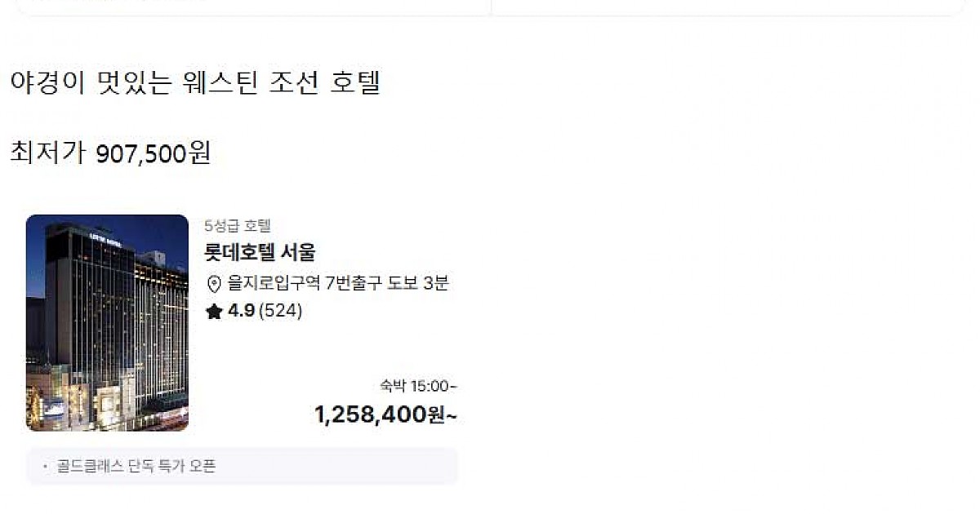Click the rooftop sign in the hotel photo
This screenshot has height=514, width=980.
(x=101, y=236)
